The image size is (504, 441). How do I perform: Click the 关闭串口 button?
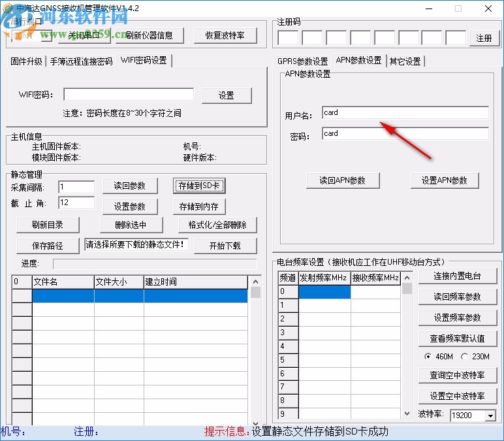pyautogui.click(x=84, y=35)
